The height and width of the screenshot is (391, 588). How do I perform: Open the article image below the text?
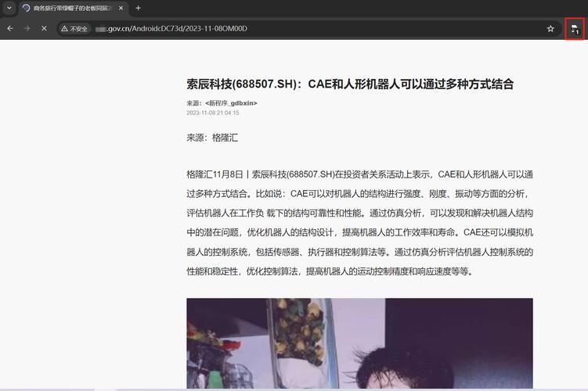coord(359,343)
